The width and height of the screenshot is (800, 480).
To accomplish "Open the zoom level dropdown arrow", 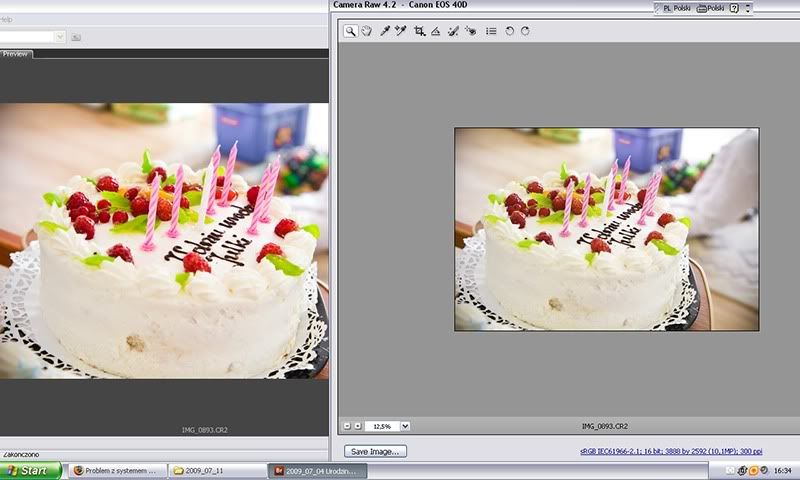I will [x=405, y=426].
